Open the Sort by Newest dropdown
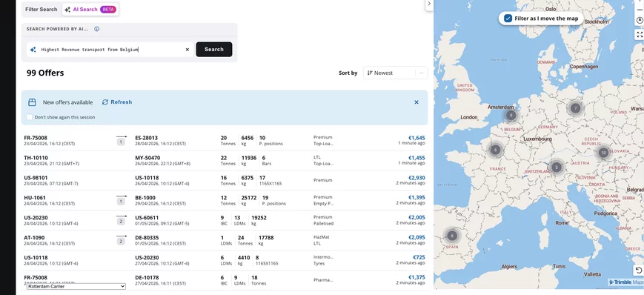This screenshot has height=295, width=644. click(395, 73)
